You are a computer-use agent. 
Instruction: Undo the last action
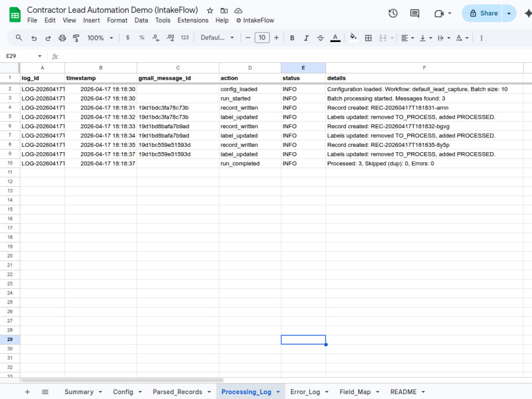(34, 38)
